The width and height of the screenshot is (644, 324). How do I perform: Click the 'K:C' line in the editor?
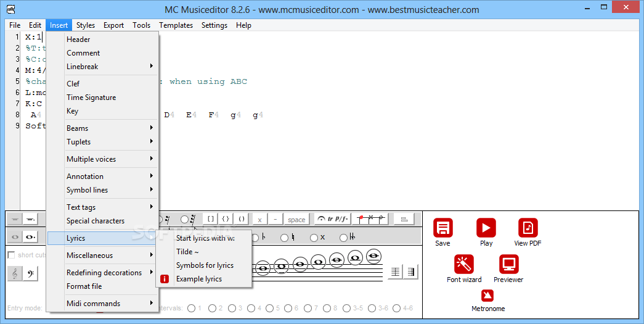34,104
